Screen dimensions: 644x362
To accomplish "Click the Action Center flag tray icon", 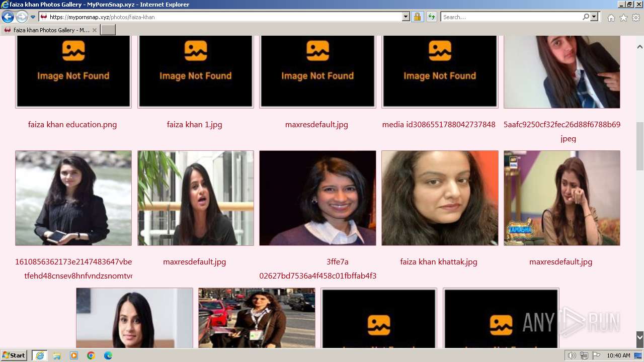I will click(x=596, y=355).
